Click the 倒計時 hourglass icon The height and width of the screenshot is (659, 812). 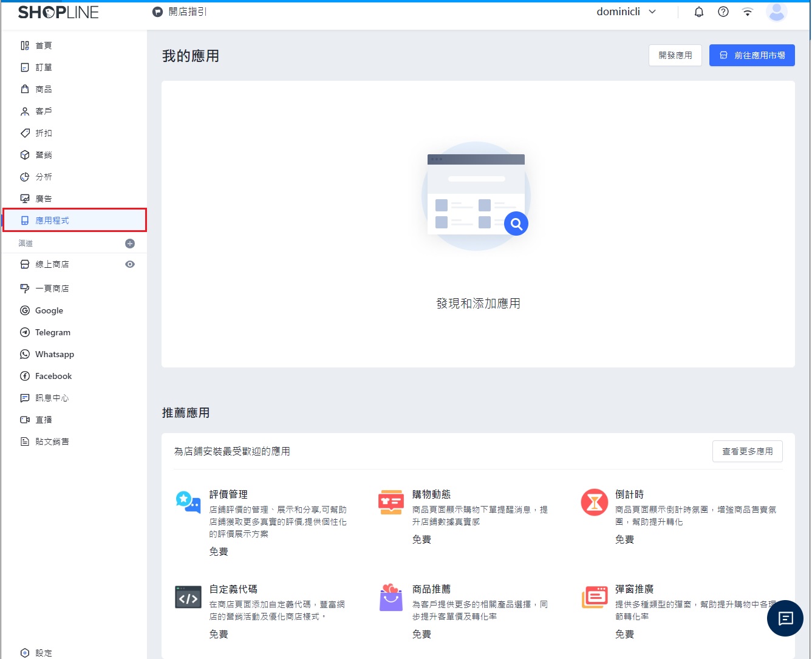pyautogui.click(x=594, y=502)
